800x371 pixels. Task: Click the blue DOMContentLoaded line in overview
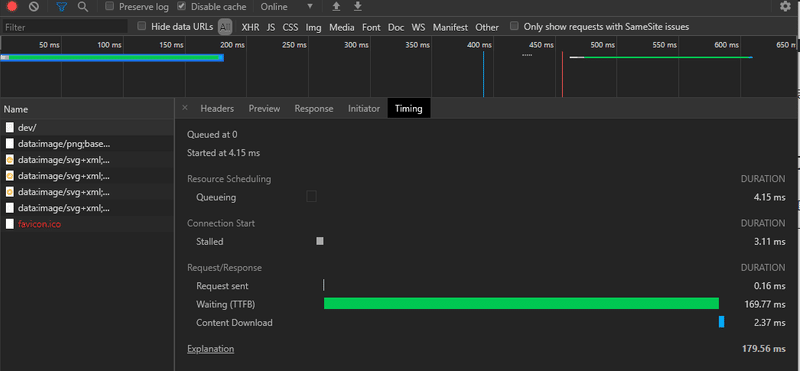coord(483,74)
